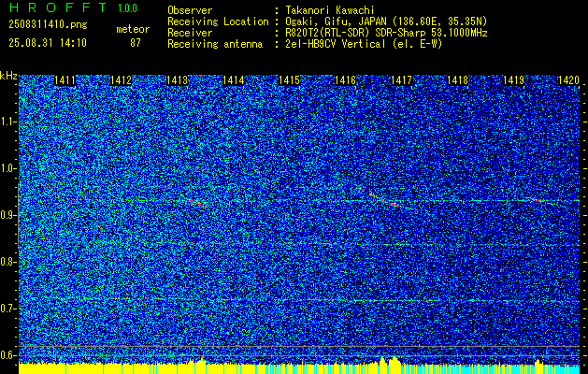
Task: Click the 1420 time axis label
Action: [568, 80]
